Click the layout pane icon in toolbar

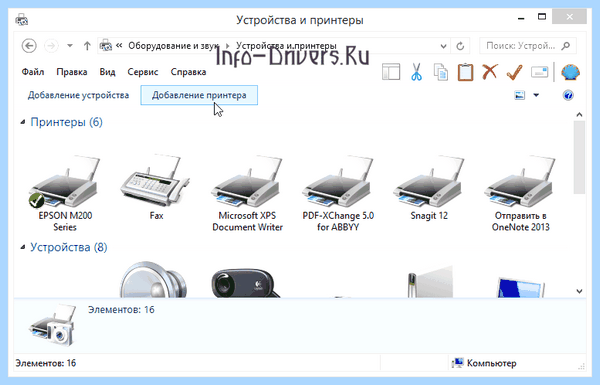[x=391, y=72]
